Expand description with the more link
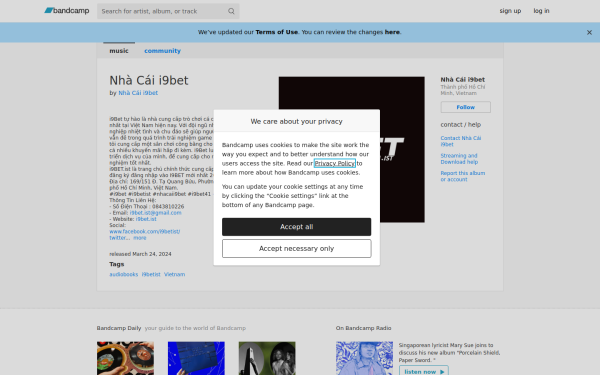This screenshot has width=600, height=375. (140, 238)
